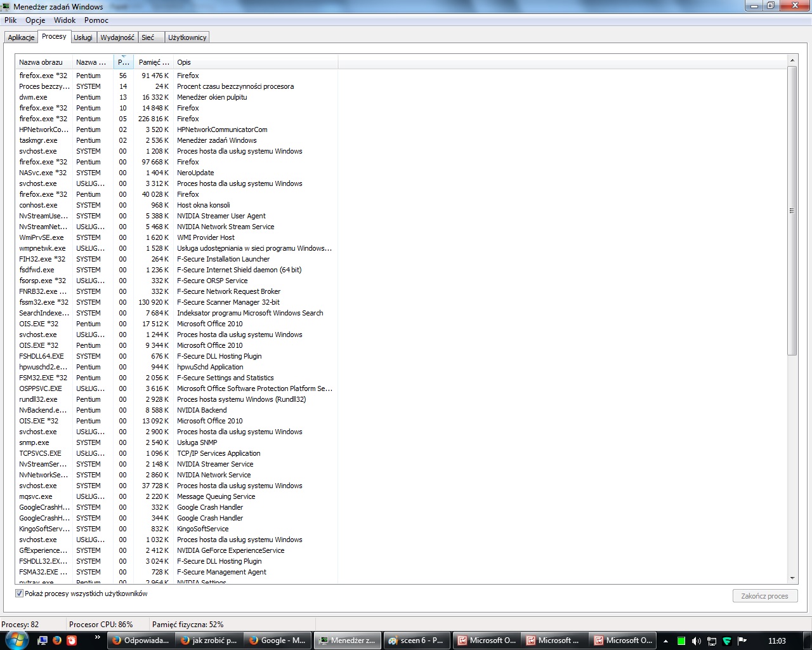Open the Windows Start menu orb
The height and width of the screenshot is (650, 812).
(16, 640)
